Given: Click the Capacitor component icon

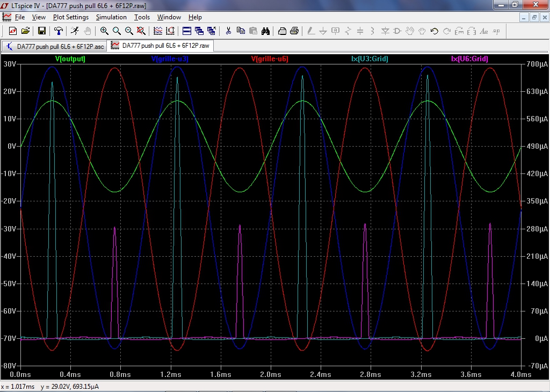Looking at the screenshot, I should [x=360, y=31].
